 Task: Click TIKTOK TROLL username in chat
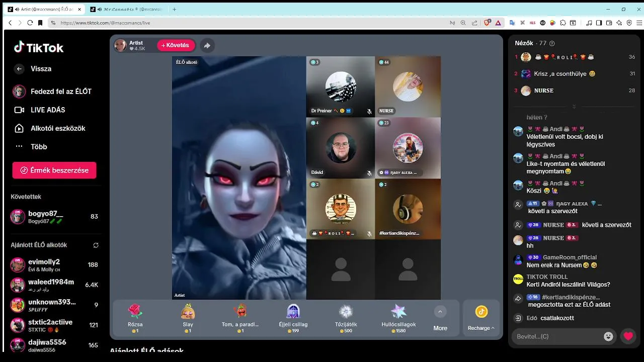[547, 277]
